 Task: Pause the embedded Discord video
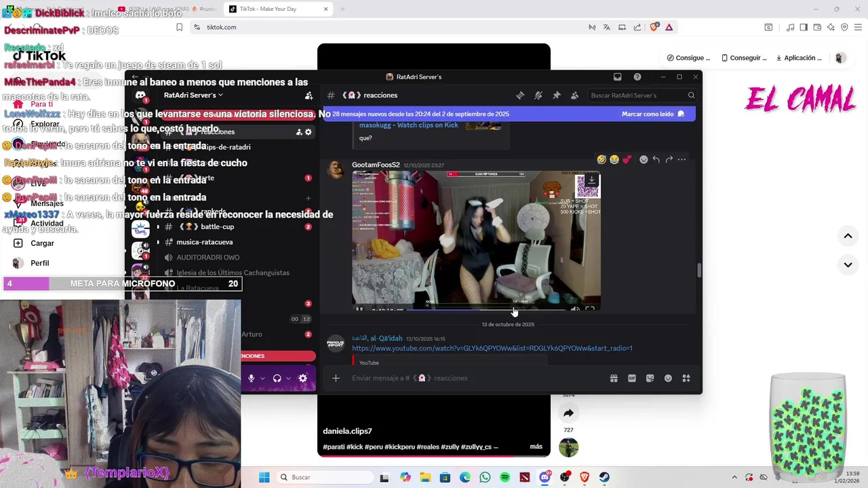click(359, 310)
